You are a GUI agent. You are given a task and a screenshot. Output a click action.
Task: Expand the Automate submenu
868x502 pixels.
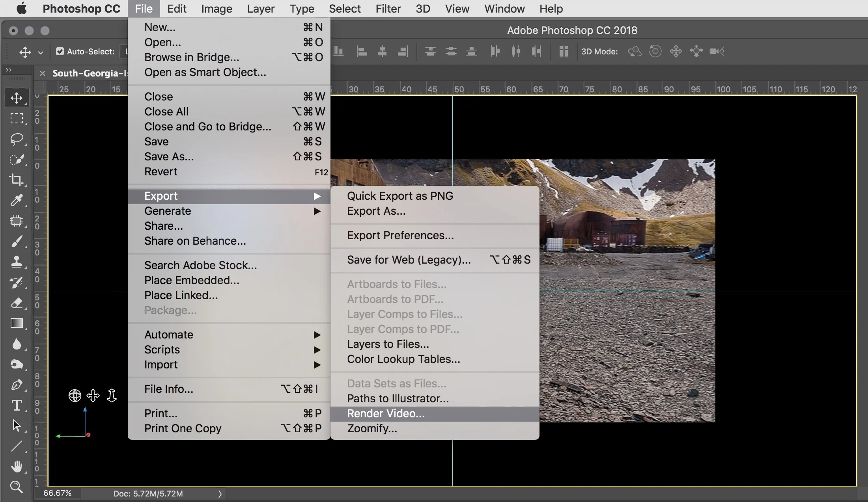tap(317, 335)
